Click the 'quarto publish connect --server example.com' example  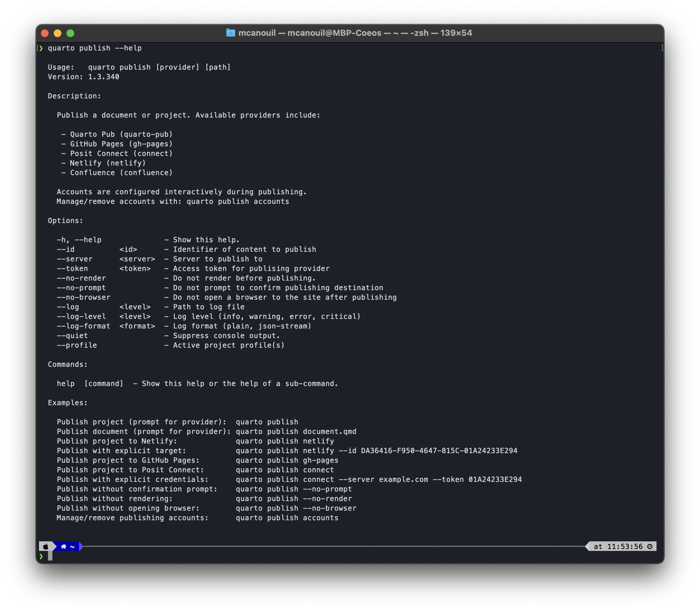(379, 479)
